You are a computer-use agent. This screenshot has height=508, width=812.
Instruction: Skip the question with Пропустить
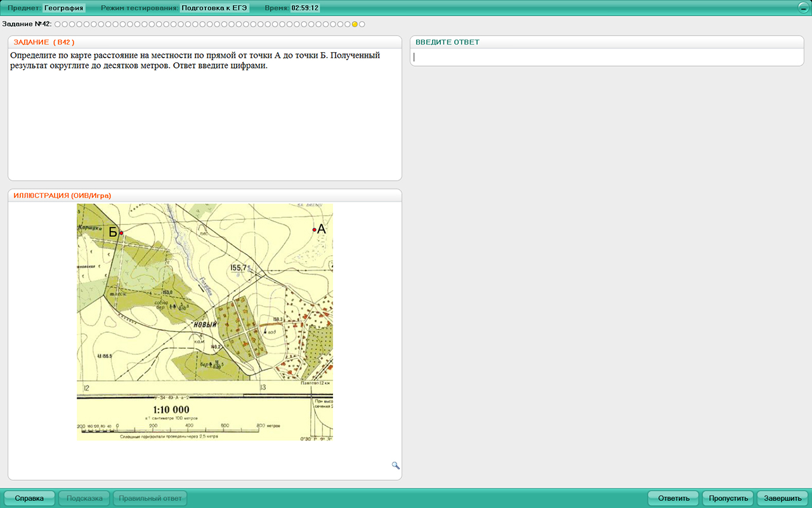point(728,498)
